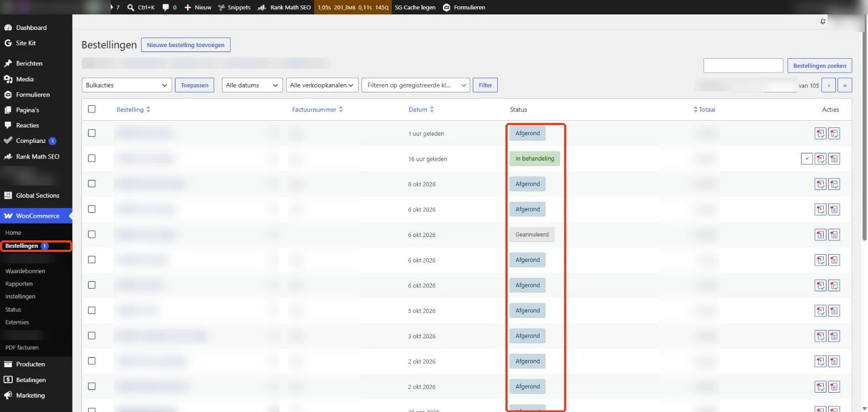
Task: Open packing slip for the 8 okt 2026 order
Action: pyautogui.click(x=834, y=184)
